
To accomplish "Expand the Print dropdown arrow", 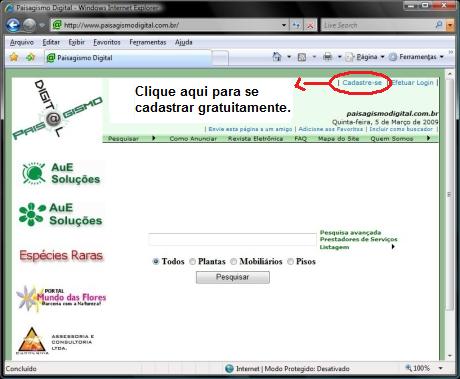I will coord(340,57).
